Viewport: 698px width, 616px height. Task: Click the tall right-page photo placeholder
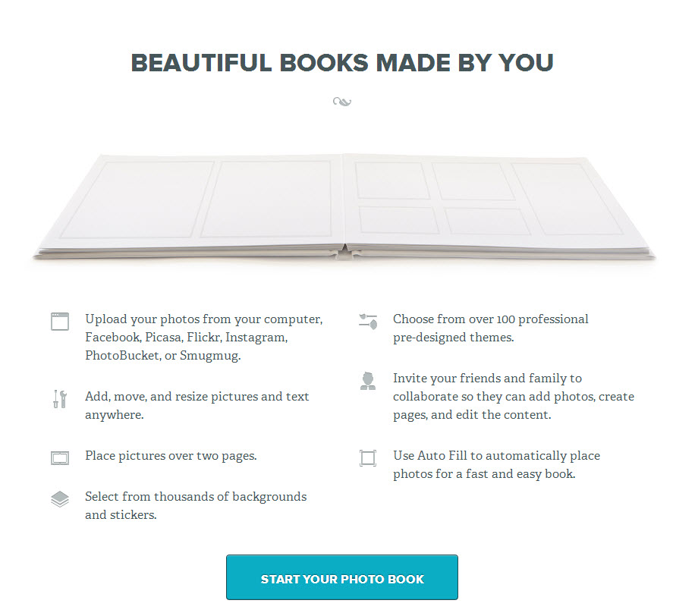point(567,199)
